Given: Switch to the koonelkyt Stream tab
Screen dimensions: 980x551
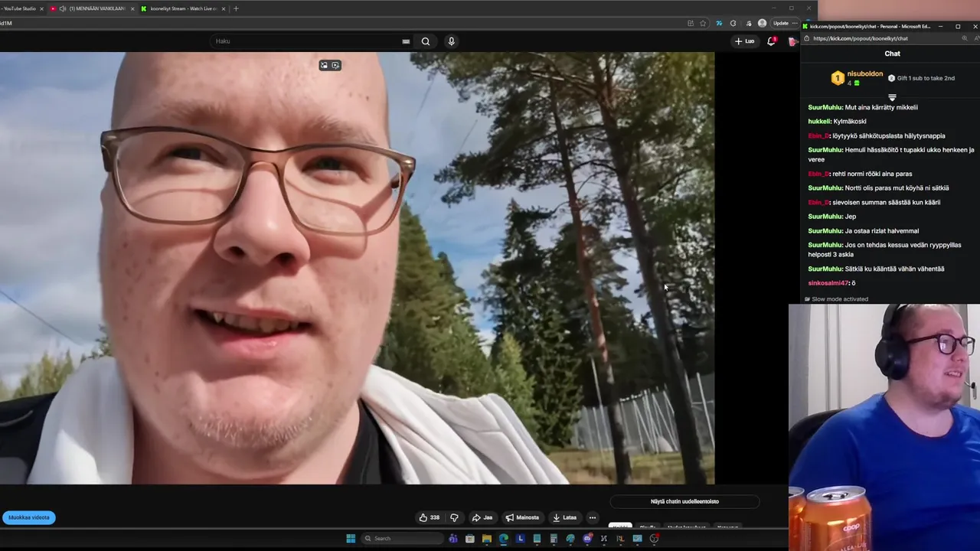Looking at the screenshot, I should (x=184, y=8).
